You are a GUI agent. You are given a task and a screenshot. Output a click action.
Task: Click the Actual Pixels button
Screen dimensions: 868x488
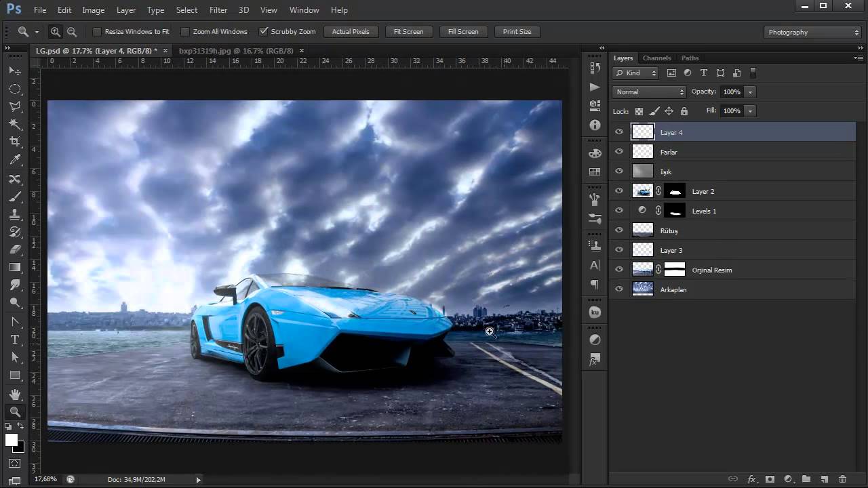[351, 32]
